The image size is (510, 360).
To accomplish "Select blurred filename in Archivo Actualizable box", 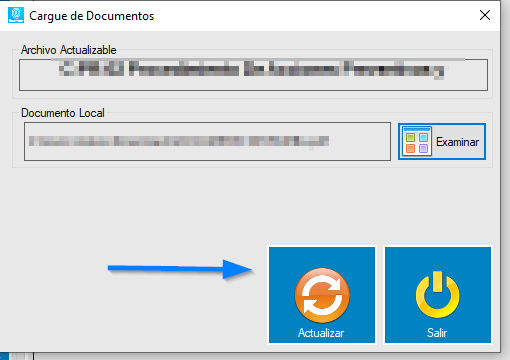I will (252, 69).
